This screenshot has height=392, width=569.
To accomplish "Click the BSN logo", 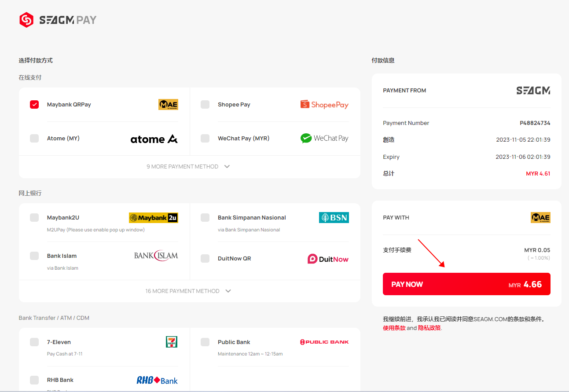I will click(x=334, y=217).
